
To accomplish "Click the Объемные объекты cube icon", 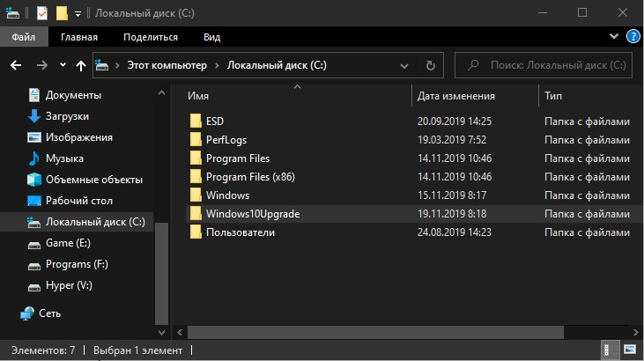I will 34,180.
